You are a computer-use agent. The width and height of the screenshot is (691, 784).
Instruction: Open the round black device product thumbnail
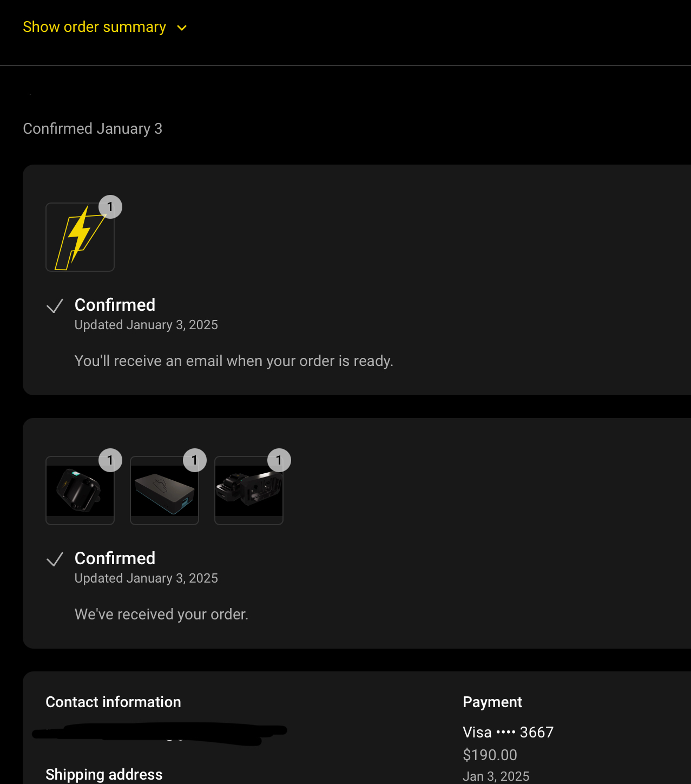pos(80,491)
